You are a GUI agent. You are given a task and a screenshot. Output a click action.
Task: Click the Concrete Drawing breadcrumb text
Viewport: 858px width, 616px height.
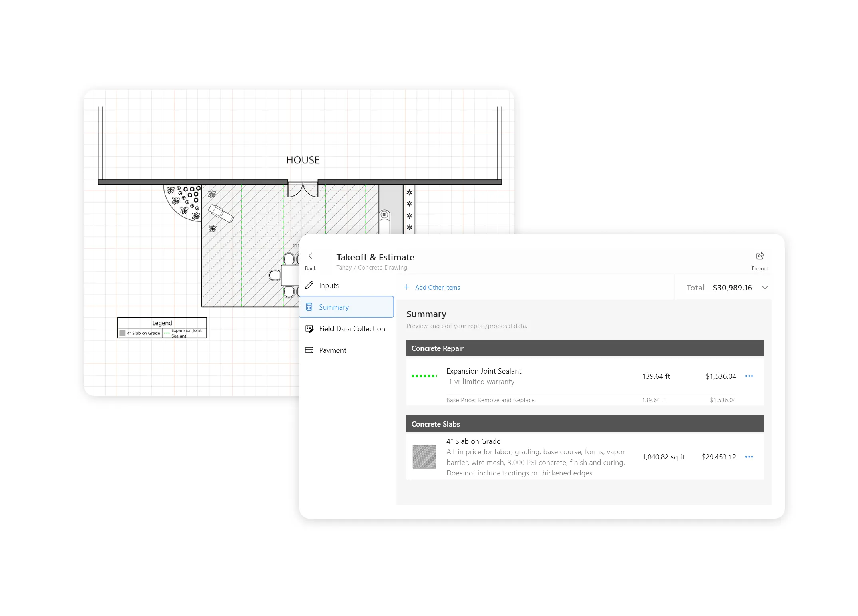pyautogui.click(x=382, y=268)
